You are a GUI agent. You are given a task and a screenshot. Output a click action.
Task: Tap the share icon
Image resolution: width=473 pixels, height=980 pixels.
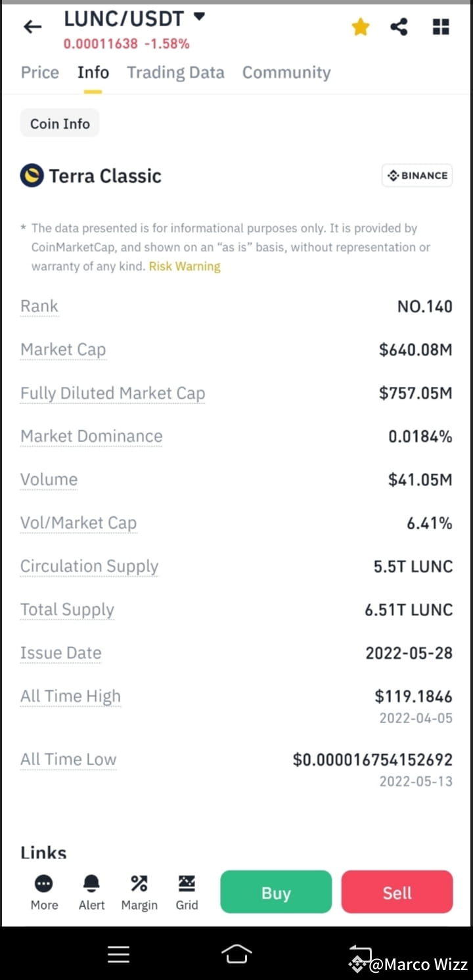click(x=399, y=27)
